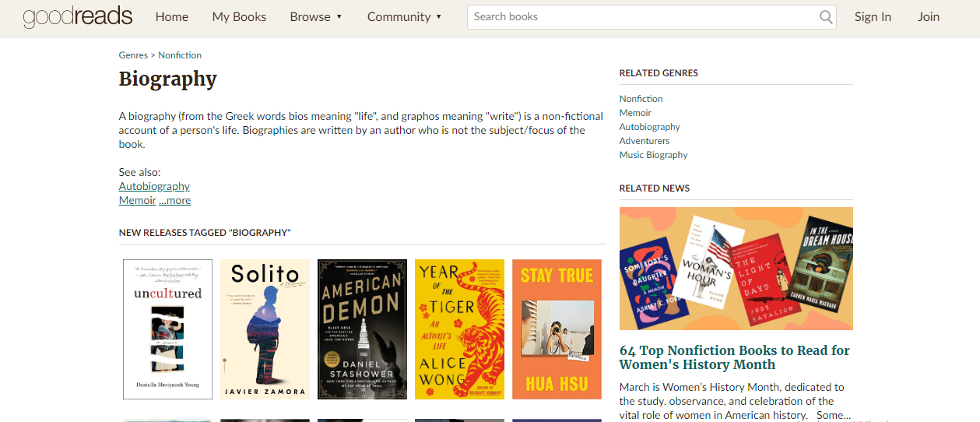Go to the Home menu item

172,16
